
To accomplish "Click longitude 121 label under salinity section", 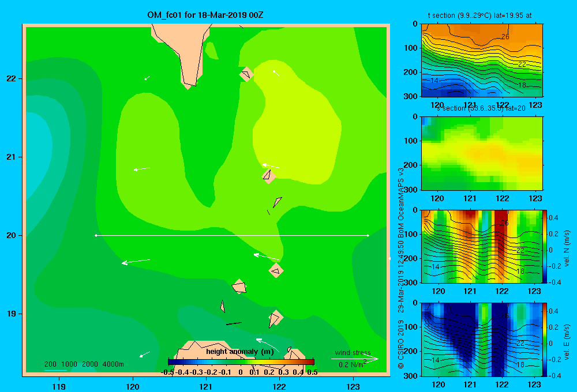I will point(470,198).
